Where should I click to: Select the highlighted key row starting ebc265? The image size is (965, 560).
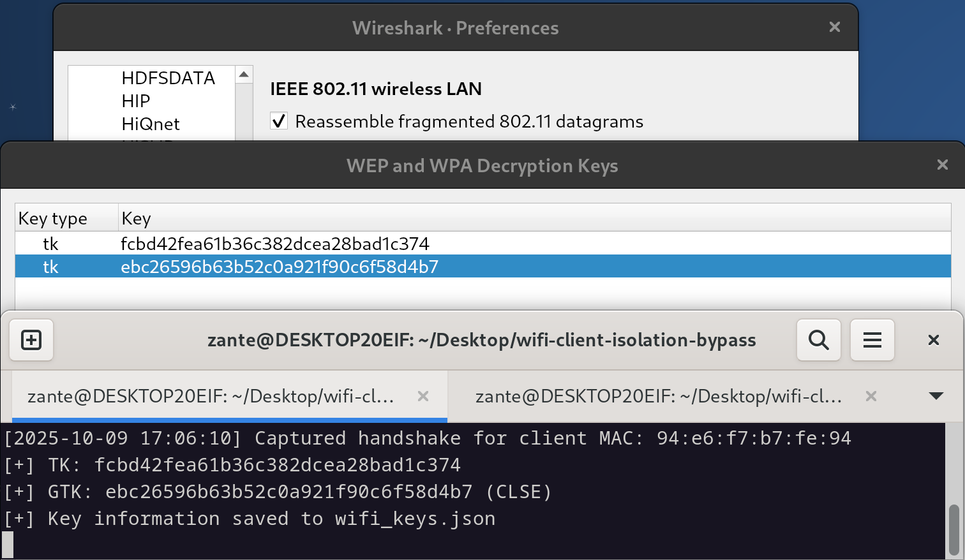point(280,267)
